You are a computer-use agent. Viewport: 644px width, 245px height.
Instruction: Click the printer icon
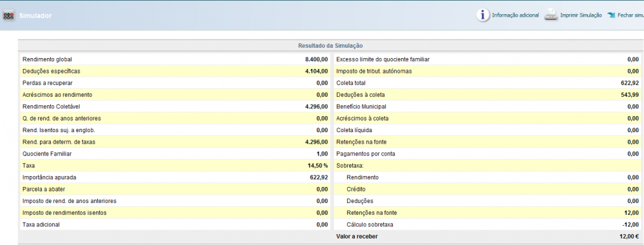(551, 15)
